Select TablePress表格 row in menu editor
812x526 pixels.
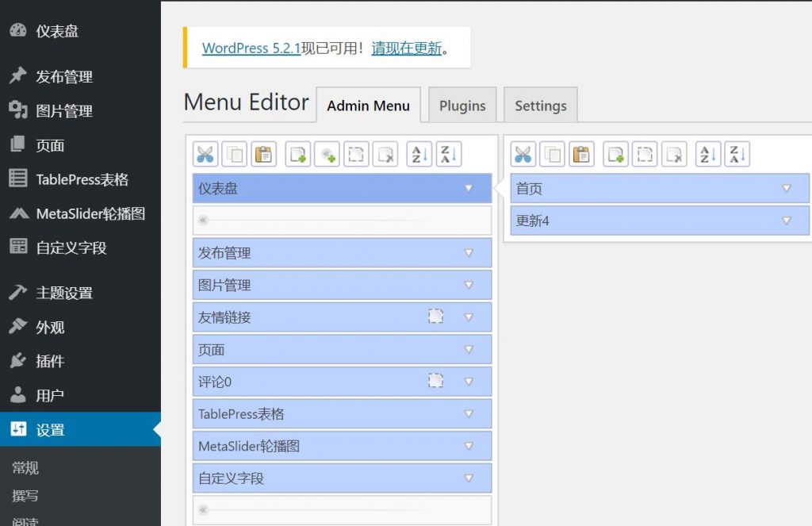coord(343,413)
